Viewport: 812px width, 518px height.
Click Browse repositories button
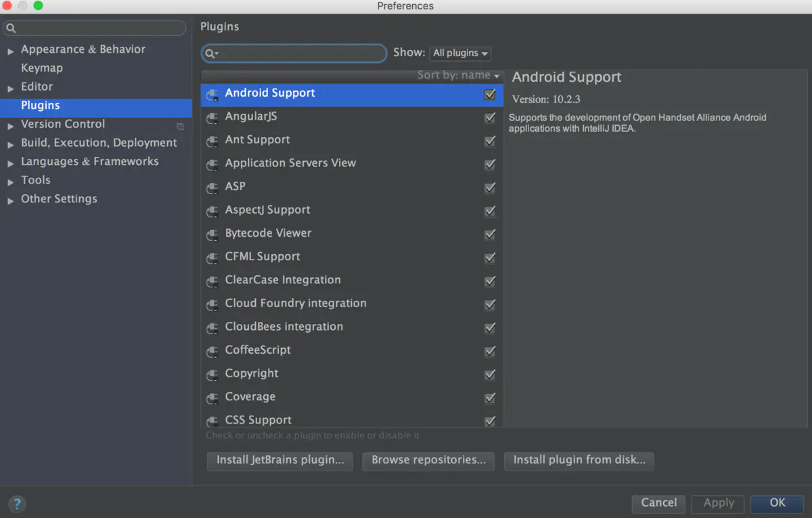429,461
